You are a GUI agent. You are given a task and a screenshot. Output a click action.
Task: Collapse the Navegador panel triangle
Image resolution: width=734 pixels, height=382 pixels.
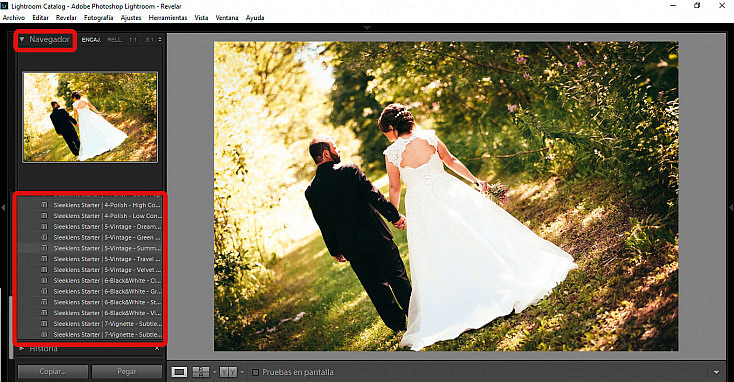22,40
